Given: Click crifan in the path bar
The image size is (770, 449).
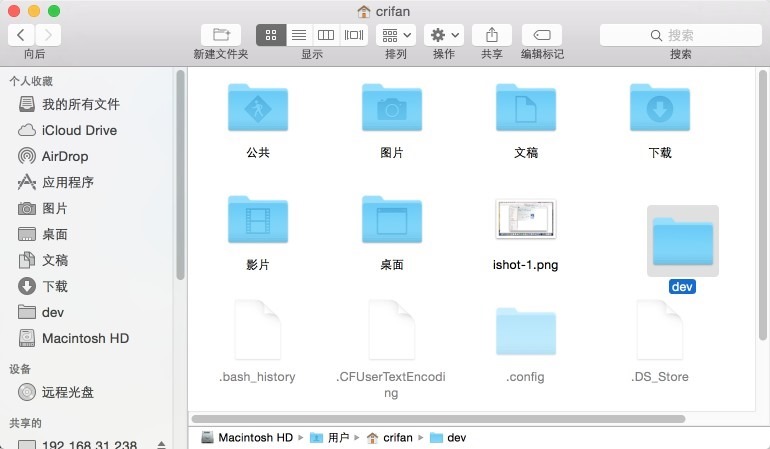Looking at the screenshot, I should point(389,437).
